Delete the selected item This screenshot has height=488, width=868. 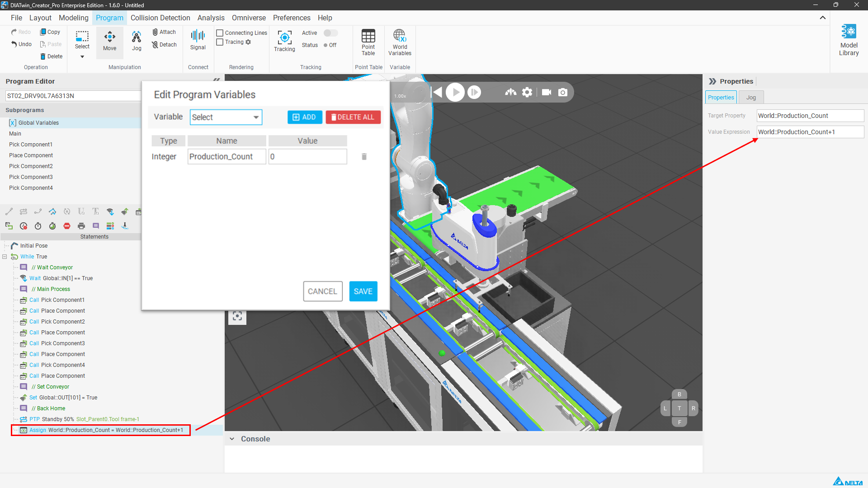pyautogui.click(x=51, y=56)
